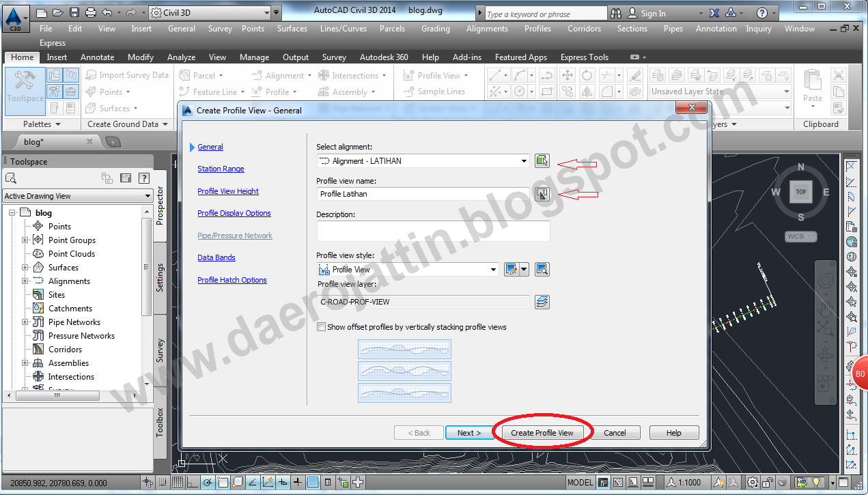Screen dimensions: 868x495
Task: Switch to the Analyze ribbon tab
Action: coord(181,57)
